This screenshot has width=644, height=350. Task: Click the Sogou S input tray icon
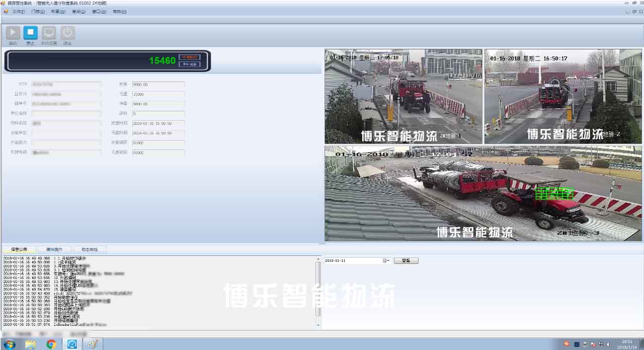click(x=567, y=344)
